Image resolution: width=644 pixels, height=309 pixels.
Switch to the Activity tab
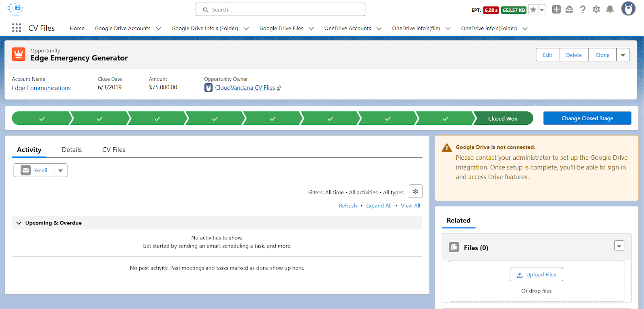[x=29, y=150]
